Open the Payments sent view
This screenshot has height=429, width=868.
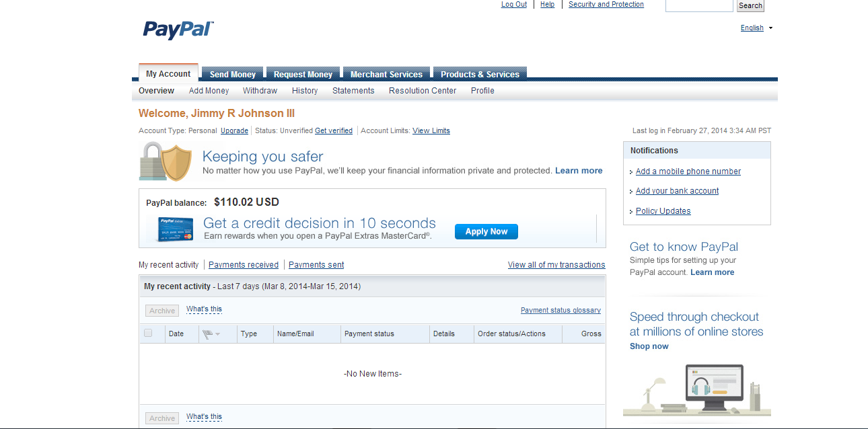pyautogui.click(x=316, y=265)
